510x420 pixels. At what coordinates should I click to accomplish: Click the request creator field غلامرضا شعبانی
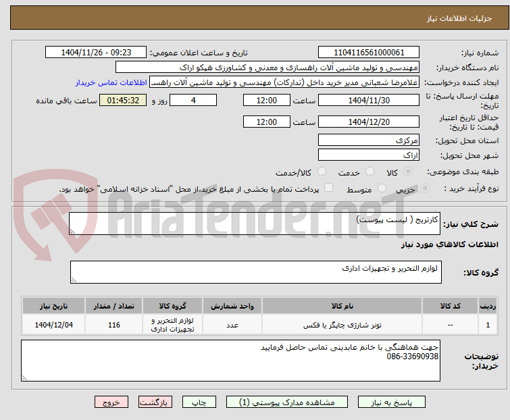point(284,82)
